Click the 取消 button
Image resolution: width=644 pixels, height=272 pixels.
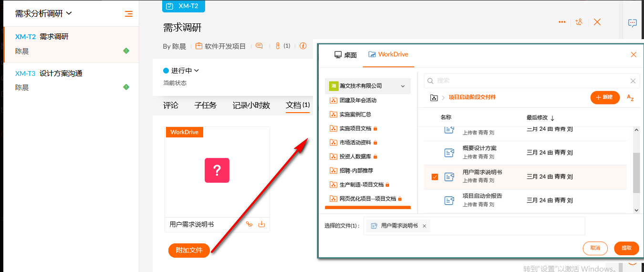click(x=595, y=248)
